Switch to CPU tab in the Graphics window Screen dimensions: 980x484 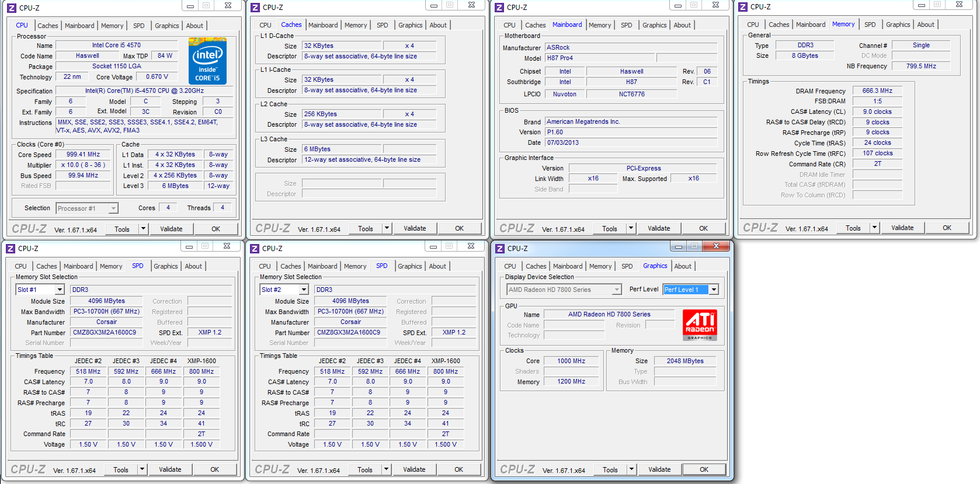point(510,266)
